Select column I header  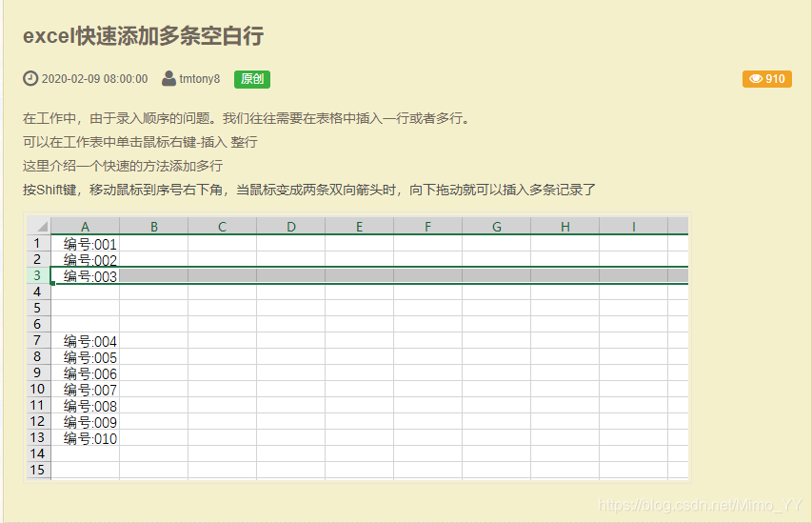click(633, 226)
